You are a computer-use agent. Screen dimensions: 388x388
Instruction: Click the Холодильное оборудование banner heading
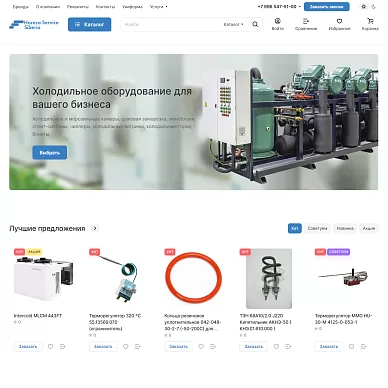(x=112, y=98)
